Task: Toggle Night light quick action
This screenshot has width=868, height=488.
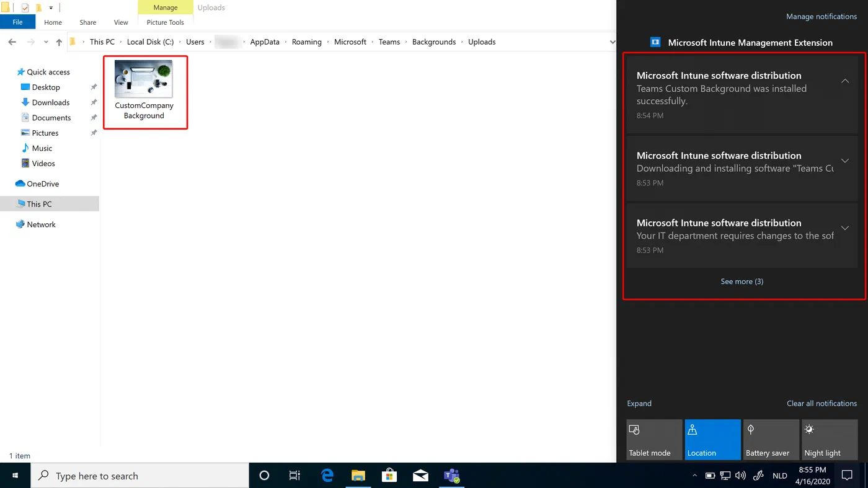Action: [830, 440]
